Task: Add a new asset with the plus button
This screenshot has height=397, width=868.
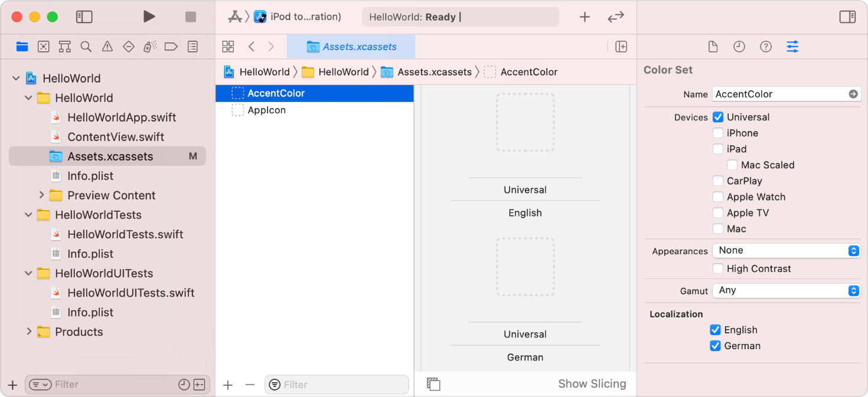Action: [228, 384]
